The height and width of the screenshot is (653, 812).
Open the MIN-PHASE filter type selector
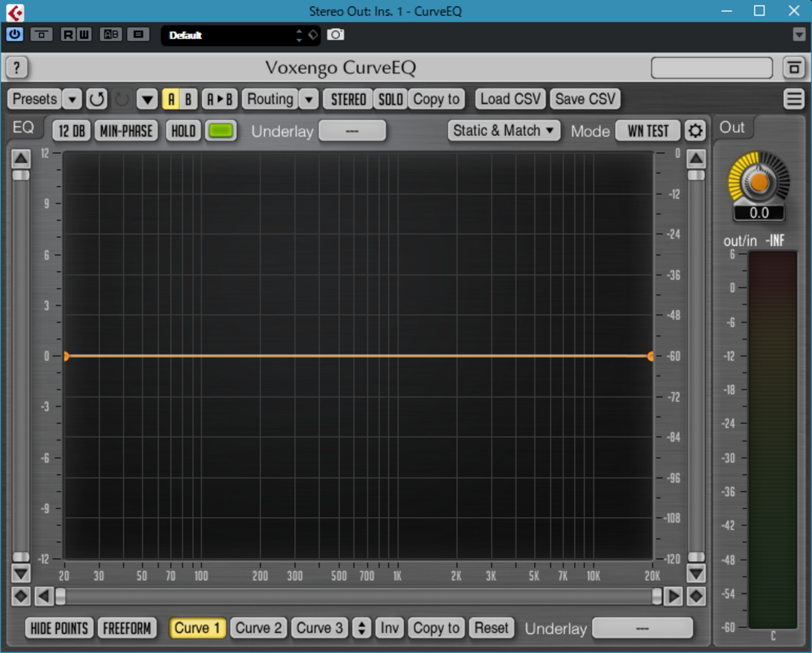[x=126, y=131]
